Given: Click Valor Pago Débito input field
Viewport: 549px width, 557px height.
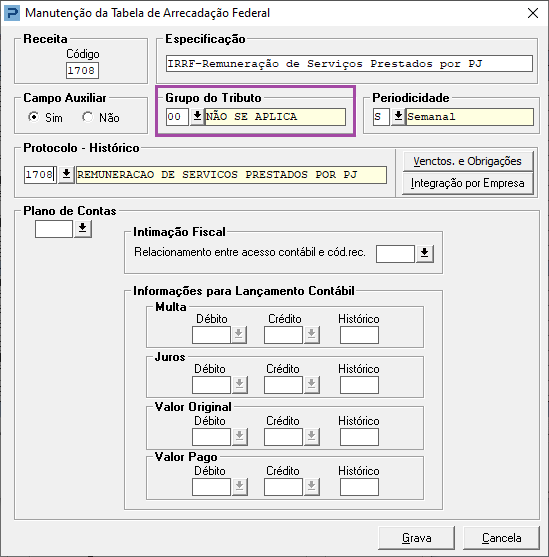Looking at the screenshot, I should pyautogui.click(x=211, y=487).
